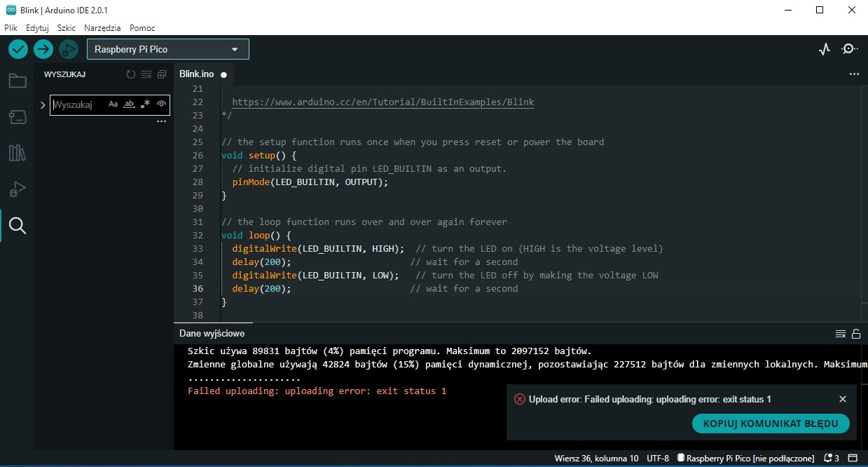Dismiss the Upload error notification
The height and width of the screenshot is (467, 868).
pyautogui.click(x=843, y=399)
